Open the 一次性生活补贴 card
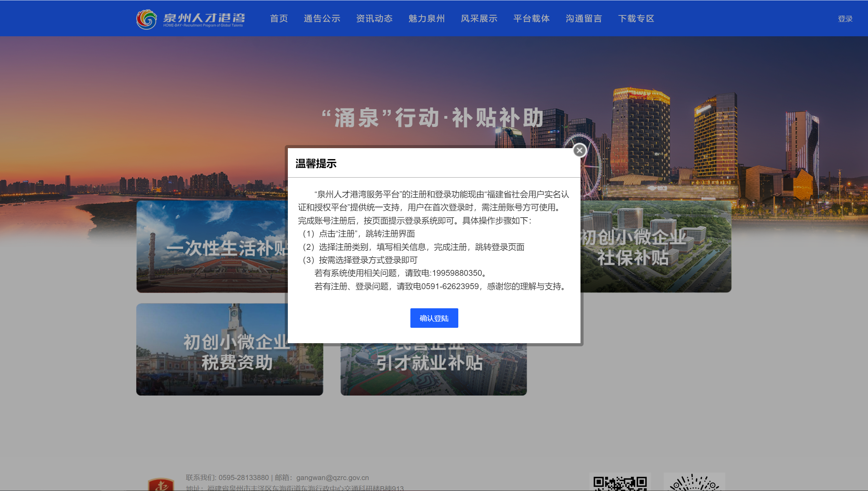This screenshot has width=868, height=491. [x=212, y=246]
